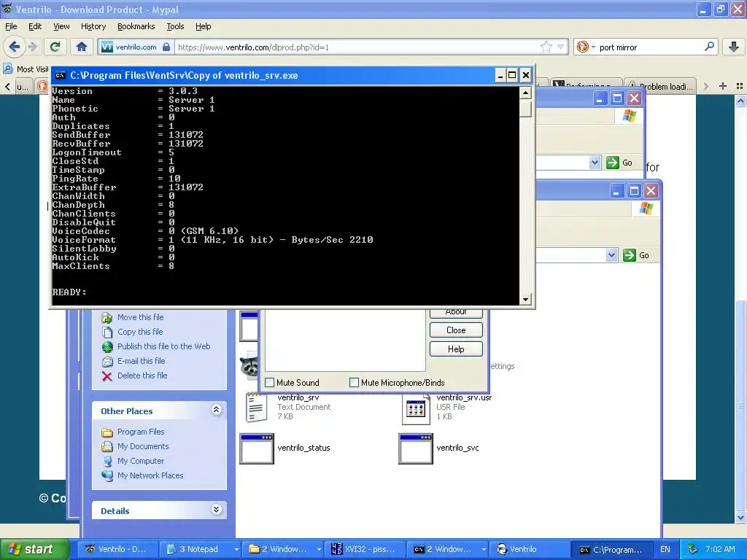Open address dropdown in lower Explorer window
The image size is (747, 560).
[612, 254]
